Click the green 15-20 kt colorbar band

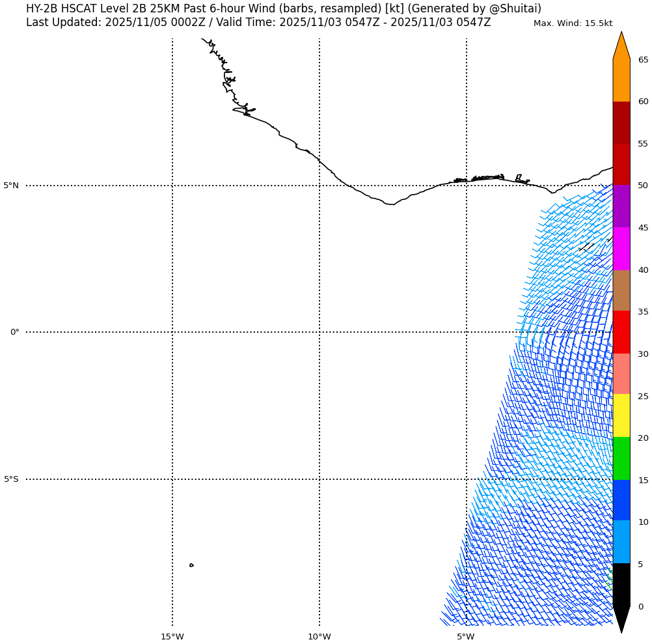pyautogui.click(x=621, y=458)
